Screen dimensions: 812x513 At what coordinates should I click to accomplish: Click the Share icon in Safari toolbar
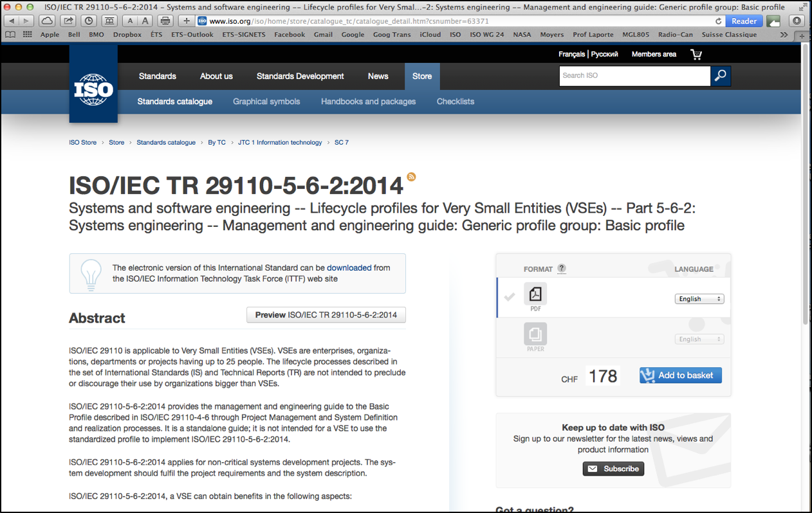pos(68,21)
